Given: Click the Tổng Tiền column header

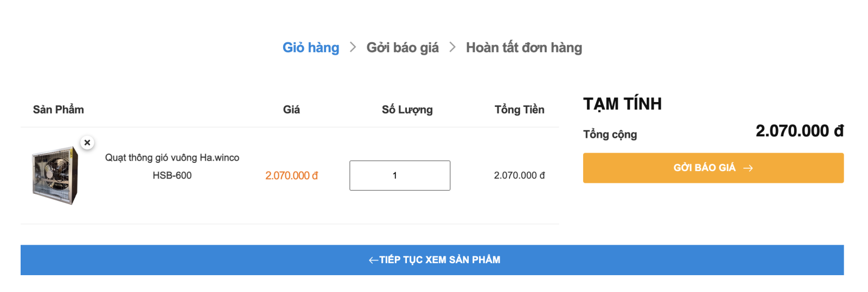Looking at the screenshot, I should point(519,110).
